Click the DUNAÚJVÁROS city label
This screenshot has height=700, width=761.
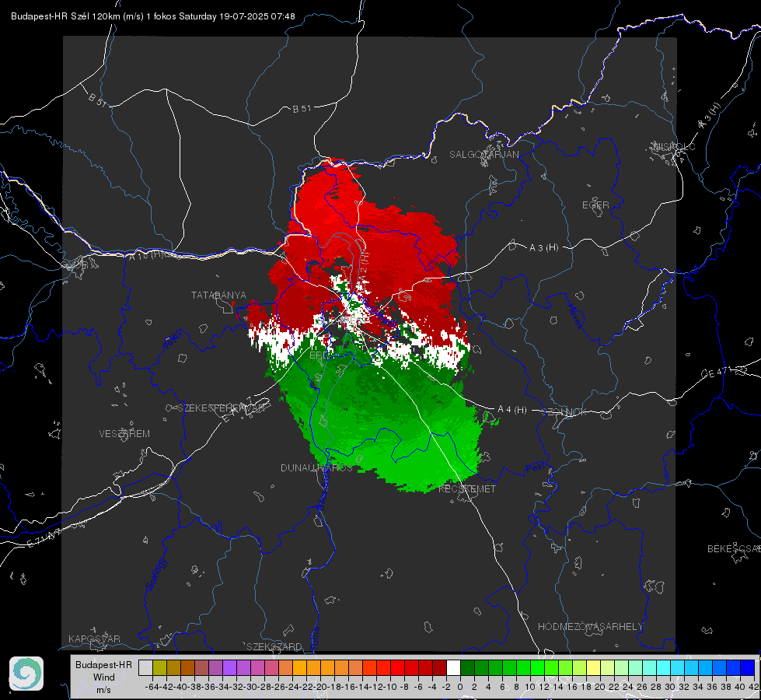click(x=316, y=467)
